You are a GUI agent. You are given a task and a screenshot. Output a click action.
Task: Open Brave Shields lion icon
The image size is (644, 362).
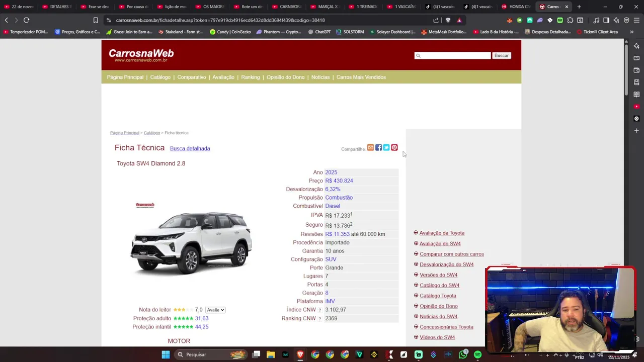[x=448, y=20]
